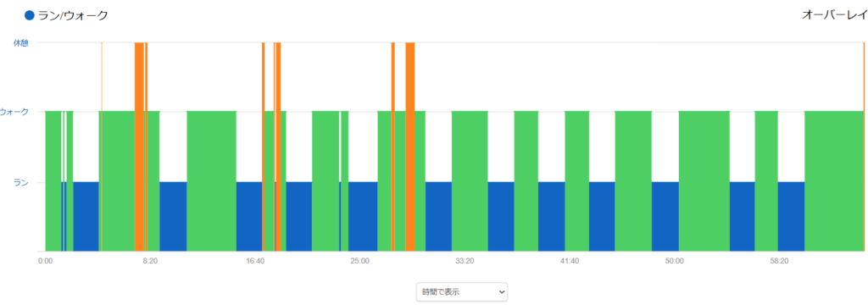Click the 16:40 time axis marker

254,260
